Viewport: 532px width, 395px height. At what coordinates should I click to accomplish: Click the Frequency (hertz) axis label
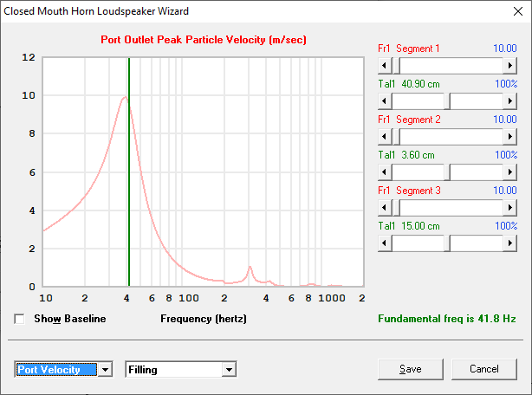(x=204, y=319)
